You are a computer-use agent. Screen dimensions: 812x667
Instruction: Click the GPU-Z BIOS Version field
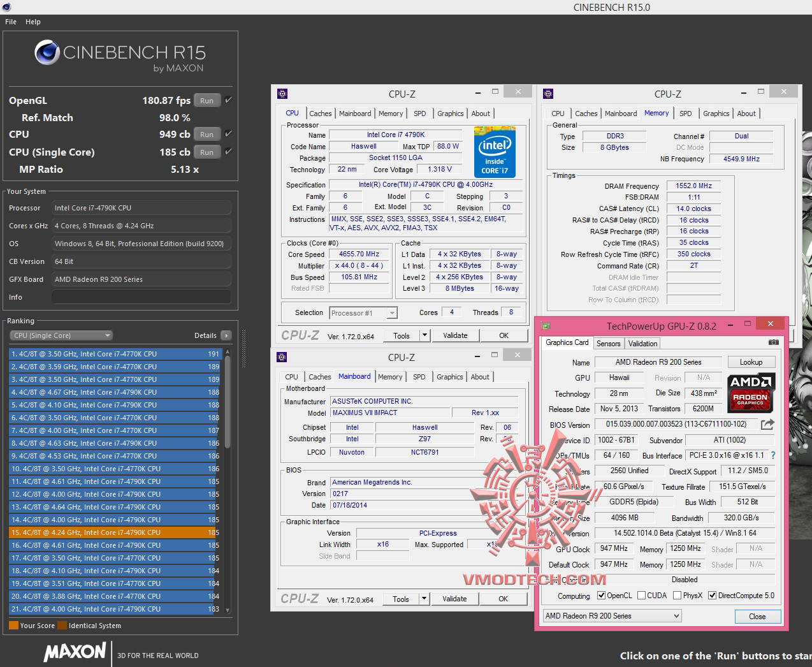tap(676, 424)
